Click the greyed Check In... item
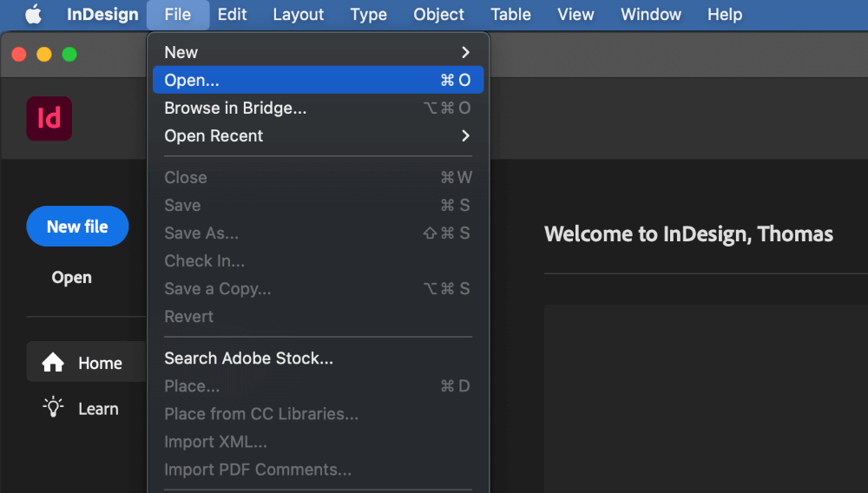868x493 pixels. click(x=318, y=260)
